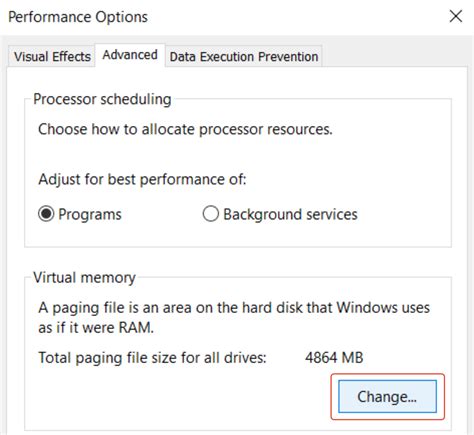This screenshot has width=474, height=435.
Task: Click the 'as if it were RAM.' line
Action: tap(96, 328)
